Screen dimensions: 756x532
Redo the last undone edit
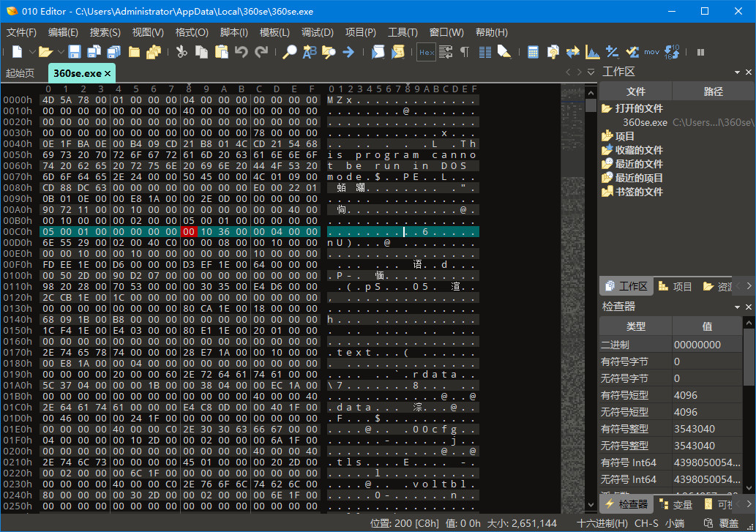(261, 52)
